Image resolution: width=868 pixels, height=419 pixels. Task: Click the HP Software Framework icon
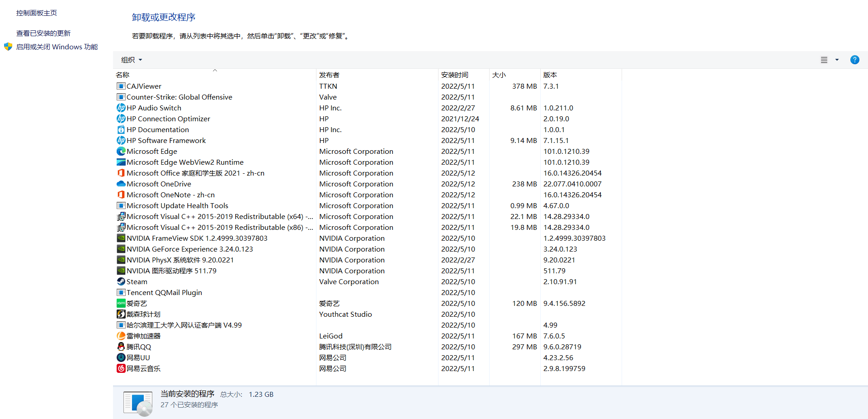click(x=121, y=140)
